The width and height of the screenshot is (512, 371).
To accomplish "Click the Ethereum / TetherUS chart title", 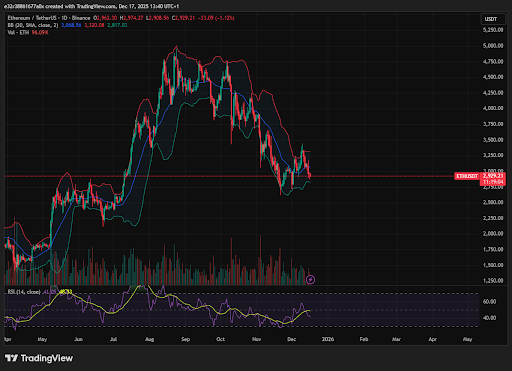I will (x=49, y=18).
